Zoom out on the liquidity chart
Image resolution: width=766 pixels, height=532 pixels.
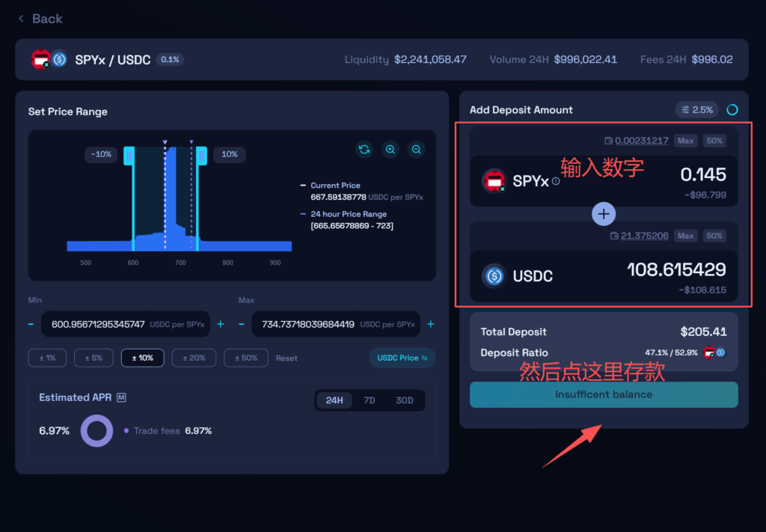pyautogui.click(x=417, y=150)
